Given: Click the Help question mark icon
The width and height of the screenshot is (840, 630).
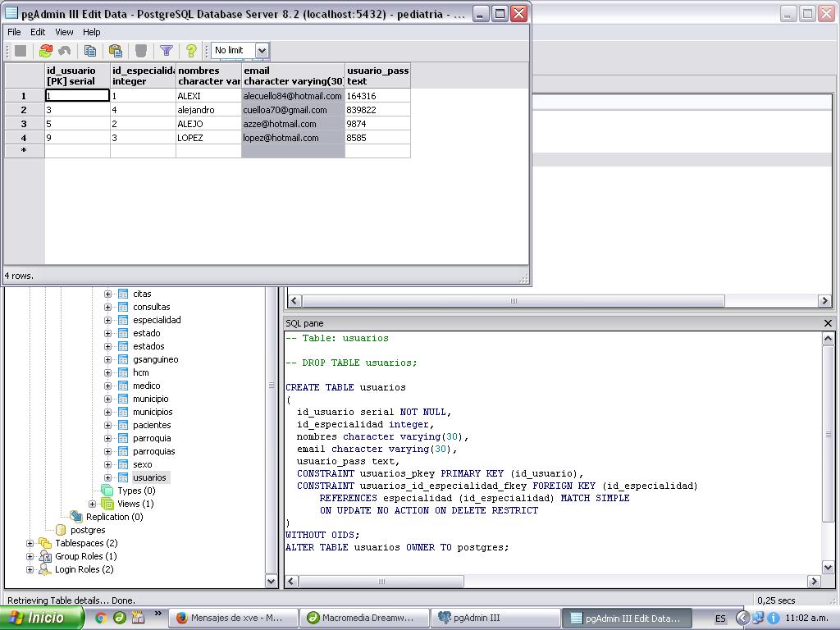Looking at the screenshot, I should (190, 51).
